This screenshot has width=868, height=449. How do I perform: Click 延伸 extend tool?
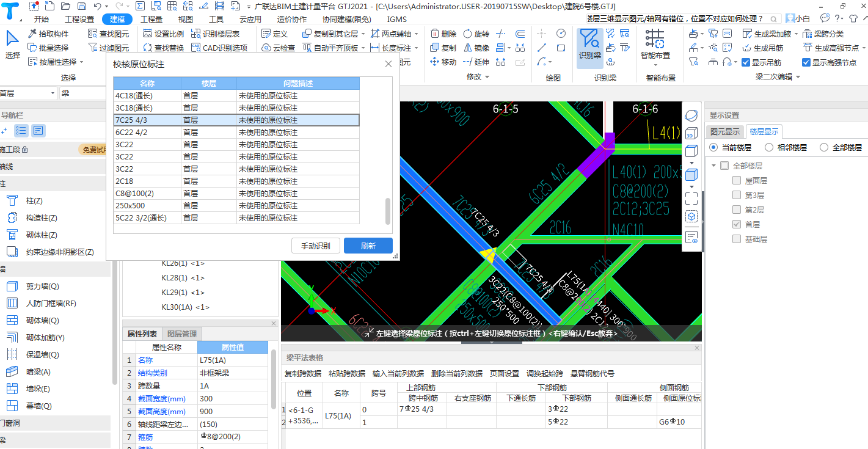click(476, 62)
